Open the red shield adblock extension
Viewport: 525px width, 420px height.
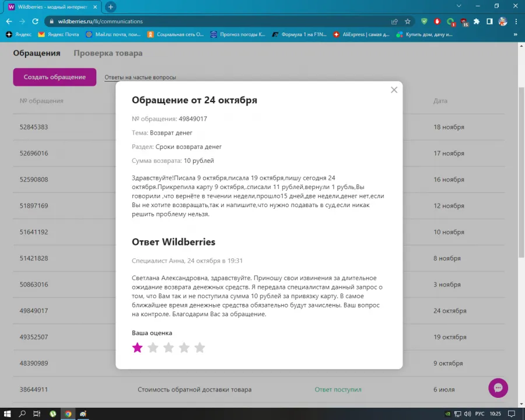[x=437, y=22]
